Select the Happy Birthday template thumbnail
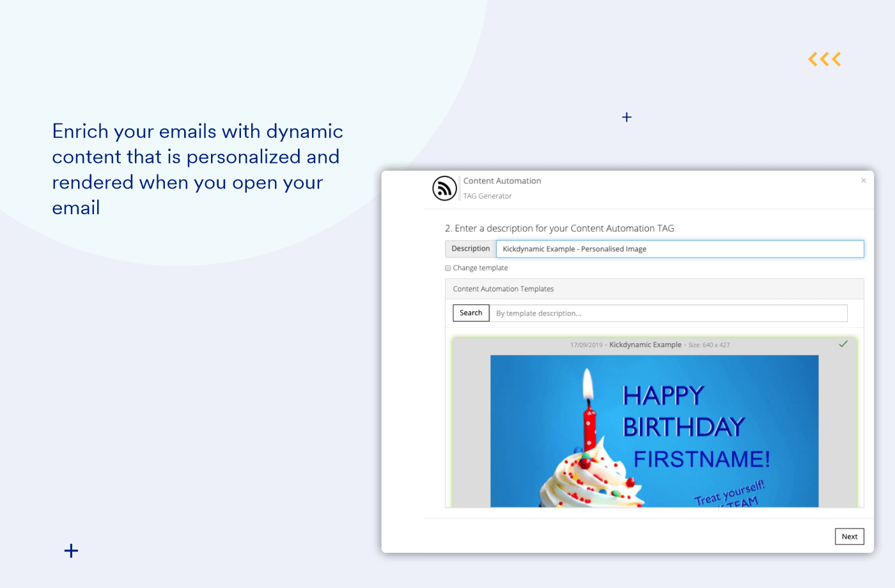 tap(654, 431)
